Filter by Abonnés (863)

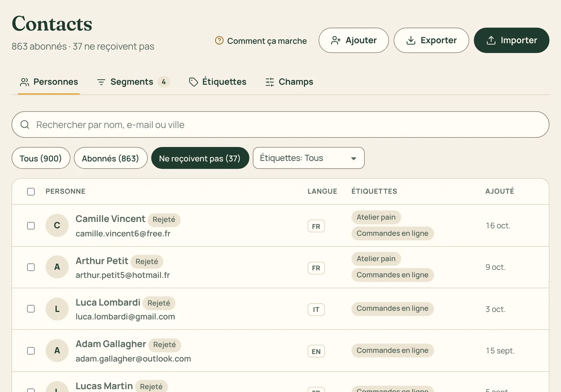[111, 158]
